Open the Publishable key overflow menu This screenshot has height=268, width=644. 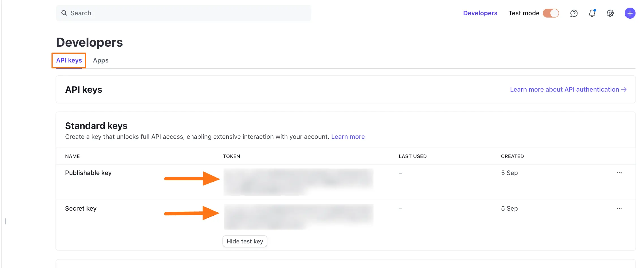pyautogui.click(x=620, y=172)
